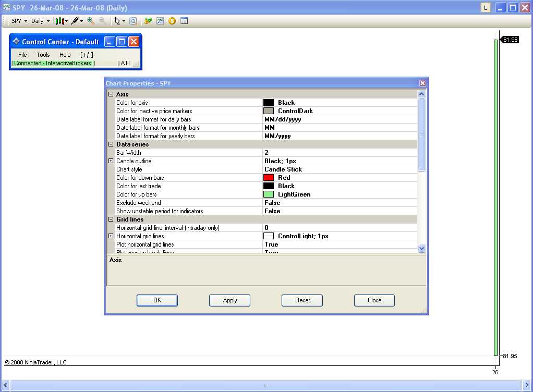The height and width of the screenshot is (392, 533).
Task: Open the chart properties table icon
Action: (x=184, y=21)
